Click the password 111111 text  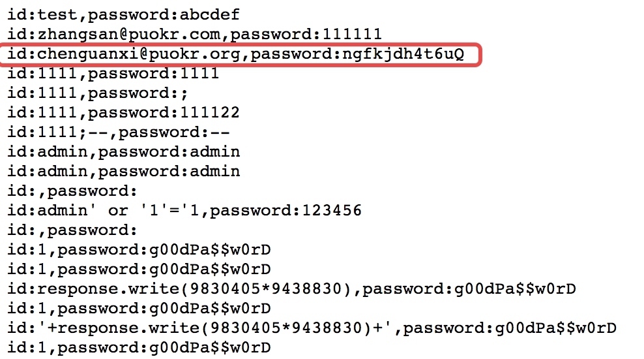coord(306,34)
